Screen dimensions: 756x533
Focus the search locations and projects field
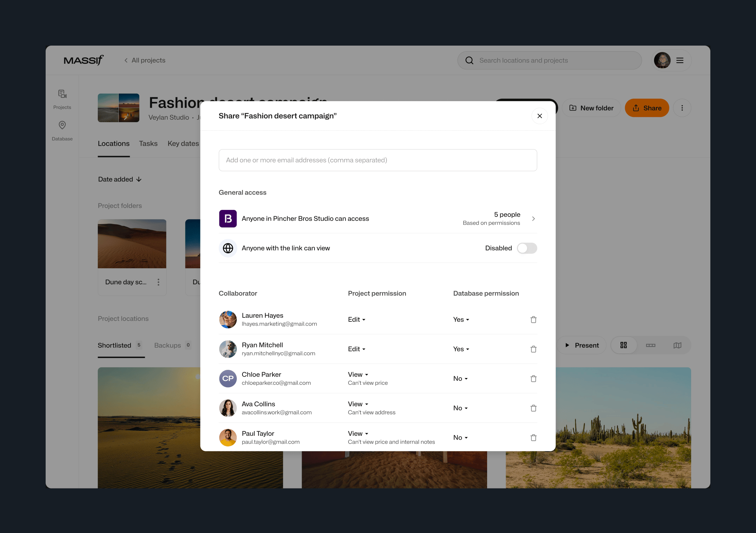(549, 61)
